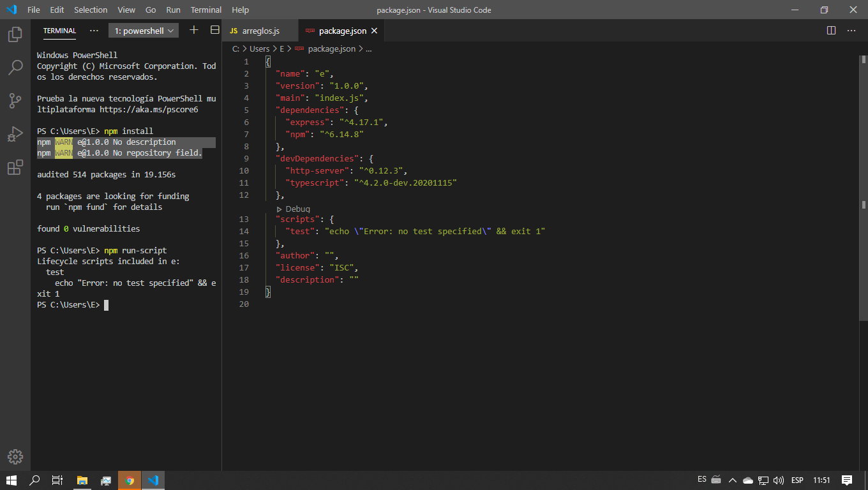
Task: Create a new terminal with plus icon
Action: pos(194,31)
